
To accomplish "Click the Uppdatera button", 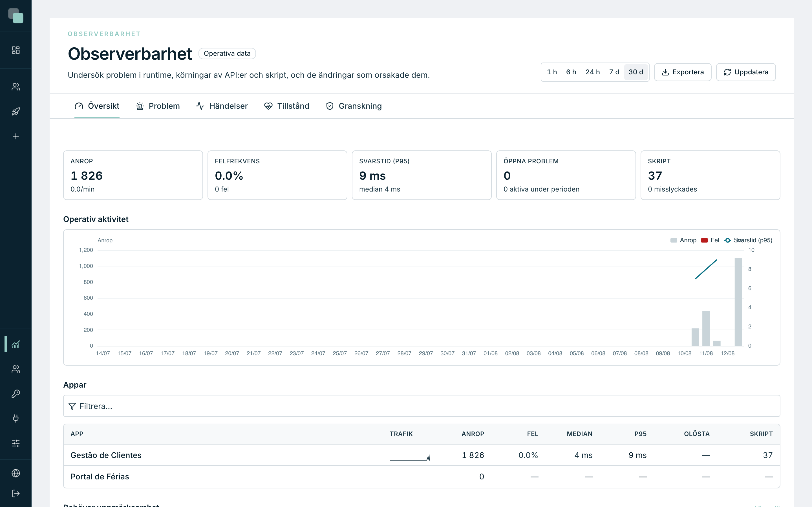I will point(745,72).
